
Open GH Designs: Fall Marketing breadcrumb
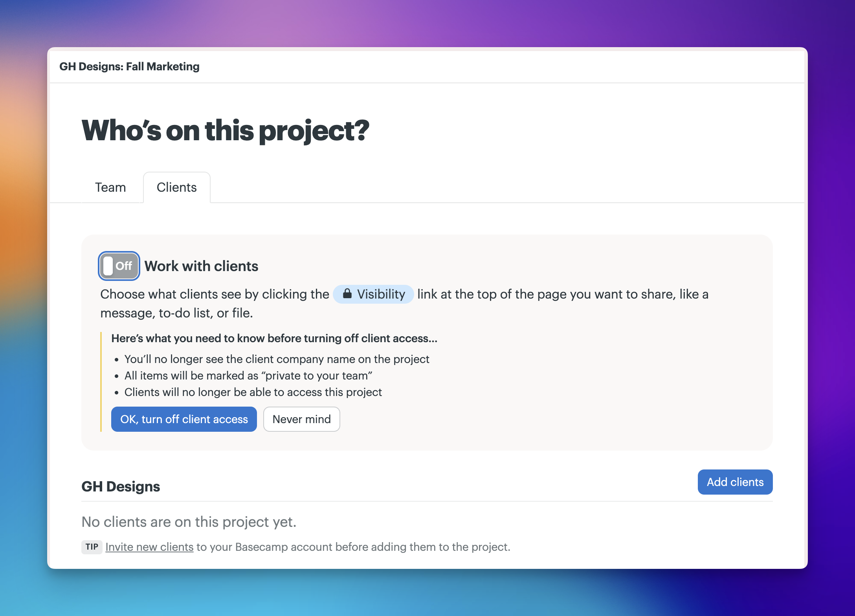point(129,66)
